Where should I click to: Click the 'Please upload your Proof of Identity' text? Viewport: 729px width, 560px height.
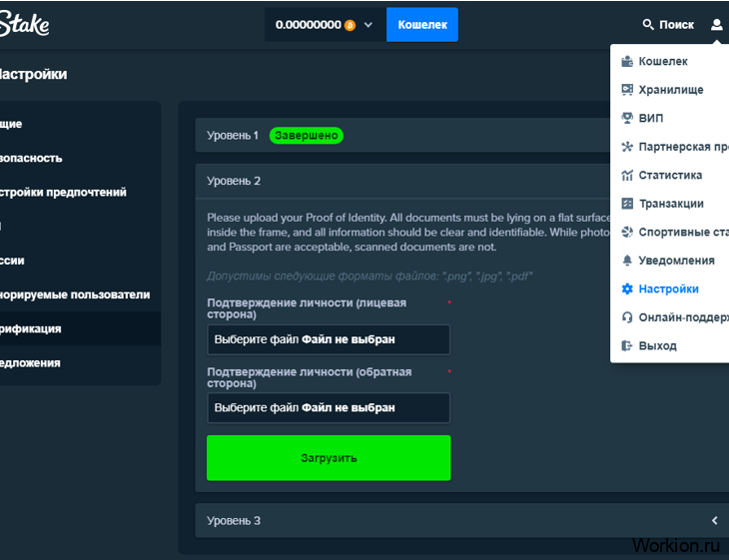pyautogui.click(x=408, y=232)
